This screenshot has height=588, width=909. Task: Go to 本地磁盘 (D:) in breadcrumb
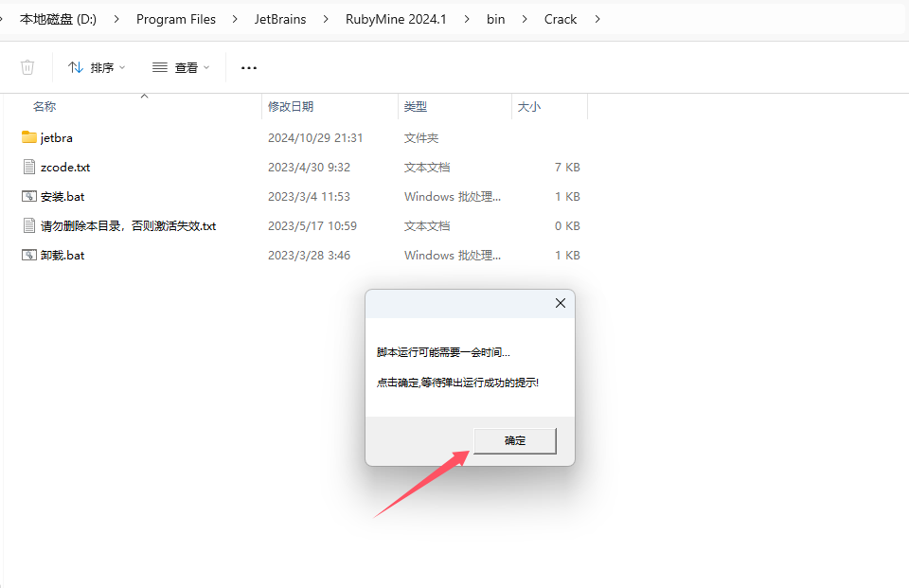click(58, 19)
